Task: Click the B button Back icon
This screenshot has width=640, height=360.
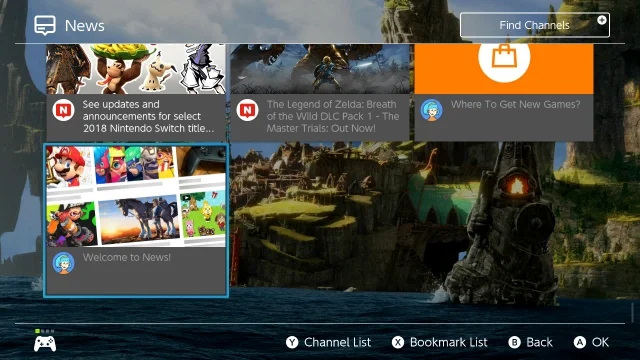Action: coord(515,342)
